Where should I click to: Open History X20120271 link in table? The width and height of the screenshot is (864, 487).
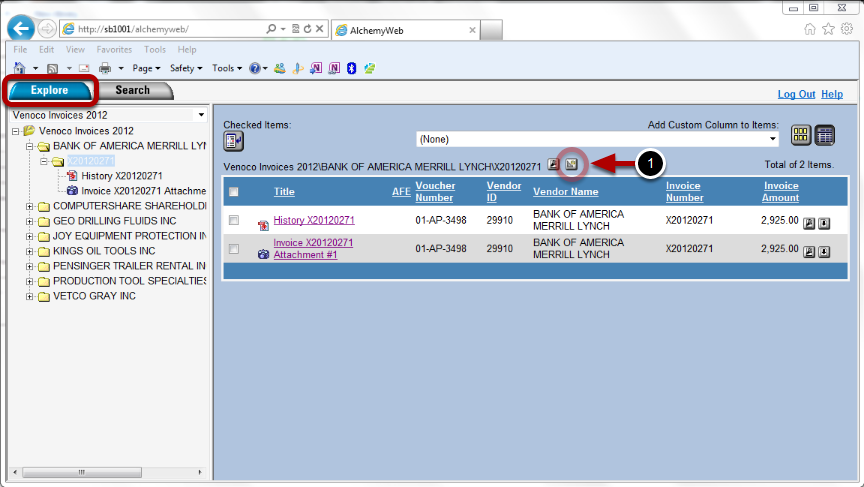click(x=314, y=220)
